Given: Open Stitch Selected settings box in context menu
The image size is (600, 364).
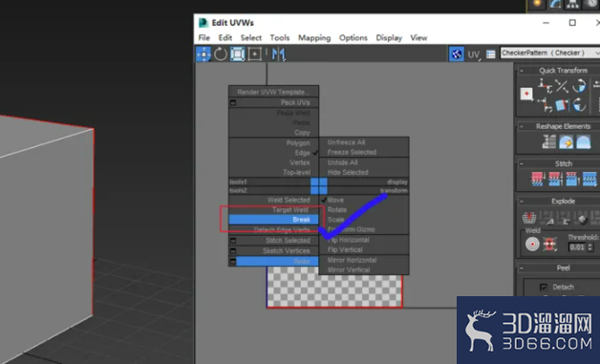Looking at the screenshot, I should [233, 241].
